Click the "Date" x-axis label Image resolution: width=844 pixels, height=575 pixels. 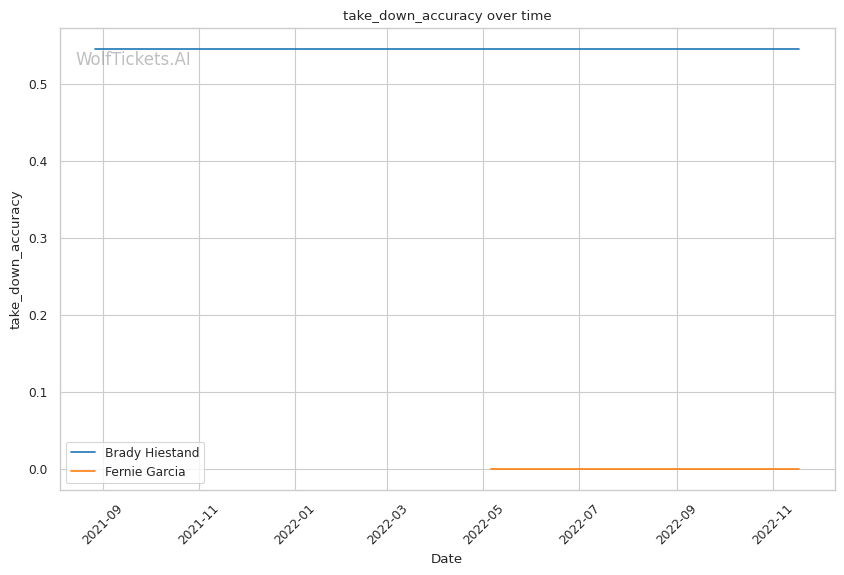click(446, 559)
